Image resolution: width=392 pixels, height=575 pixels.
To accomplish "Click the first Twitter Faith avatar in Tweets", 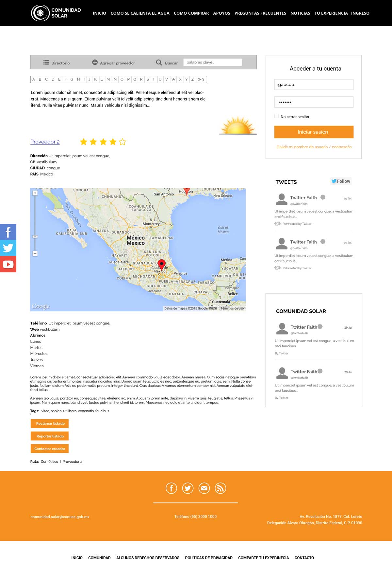I will pos(282,199).
